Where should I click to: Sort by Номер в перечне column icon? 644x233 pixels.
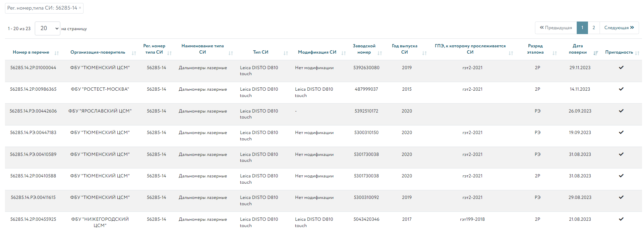click(57, 53)
